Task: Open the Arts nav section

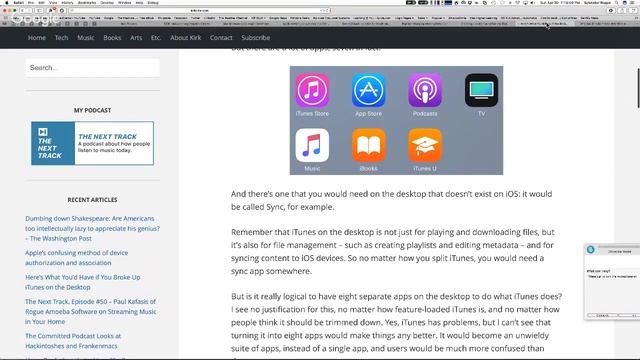Action: coord(136,38)
